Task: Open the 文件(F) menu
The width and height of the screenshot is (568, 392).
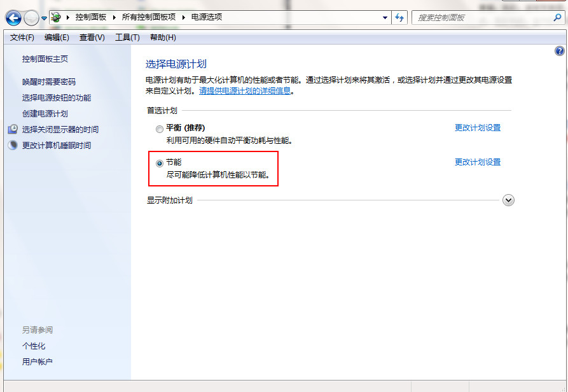Action: [x=22, y=38]
